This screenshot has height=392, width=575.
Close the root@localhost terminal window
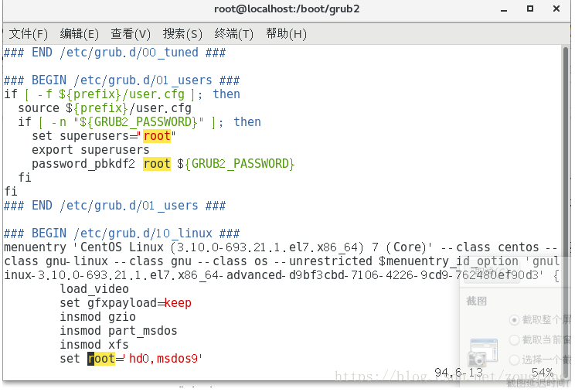[x=556, y=9]
